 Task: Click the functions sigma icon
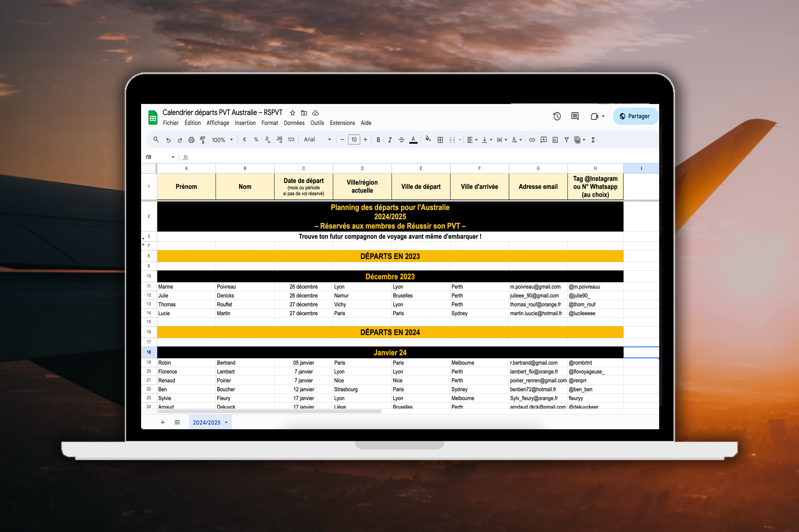pos(593,140)
